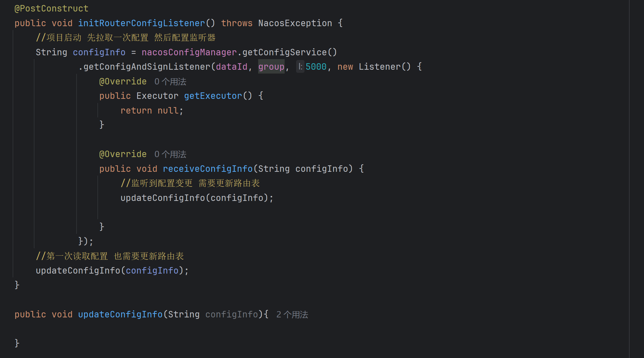Click the 'l:' parameter inlay hint before 5000
The width and height of the screenshot is (644, 358).
(300, 67)
